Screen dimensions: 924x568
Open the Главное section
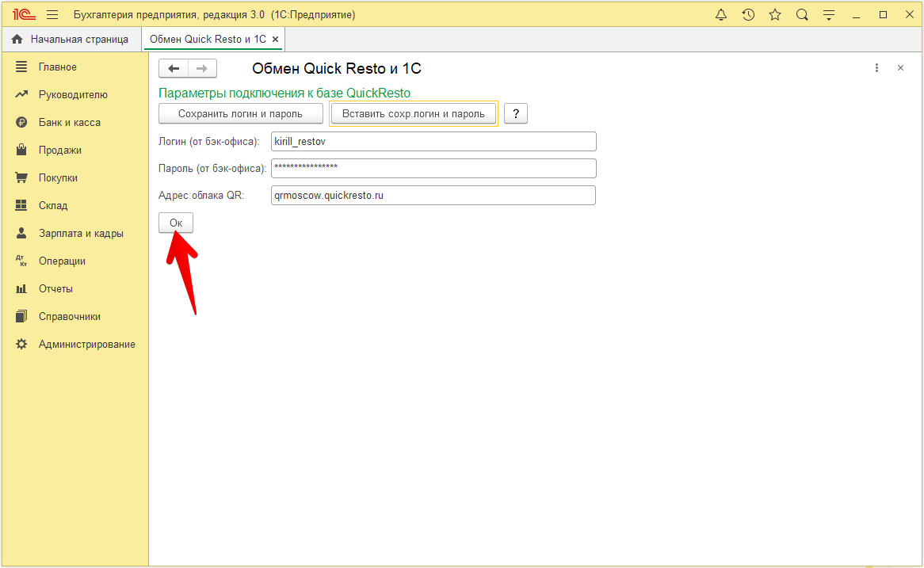[58, 67]
